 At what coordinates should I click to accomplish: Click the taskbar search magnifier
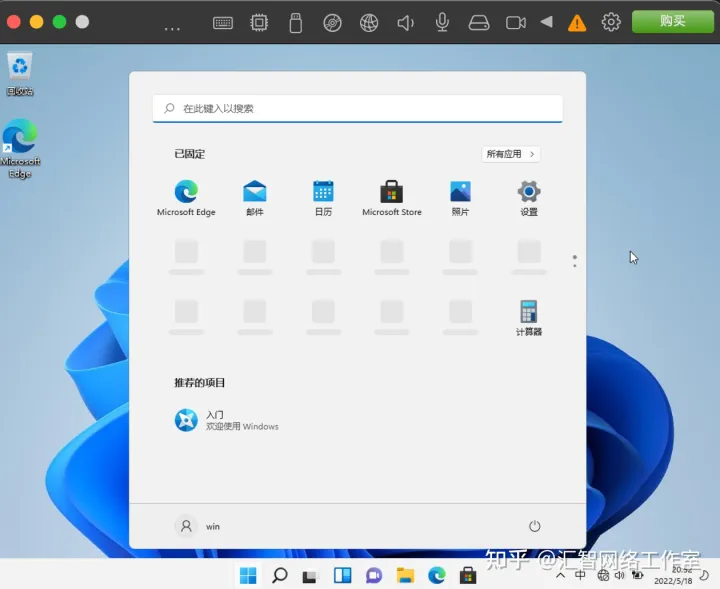280,575
